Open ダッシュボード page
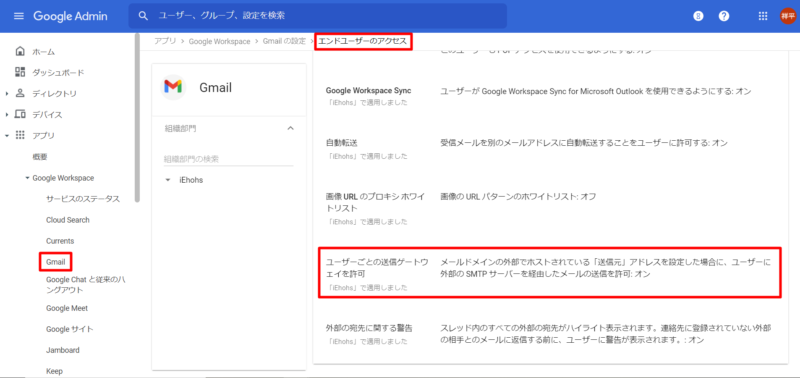 [58, 73]
